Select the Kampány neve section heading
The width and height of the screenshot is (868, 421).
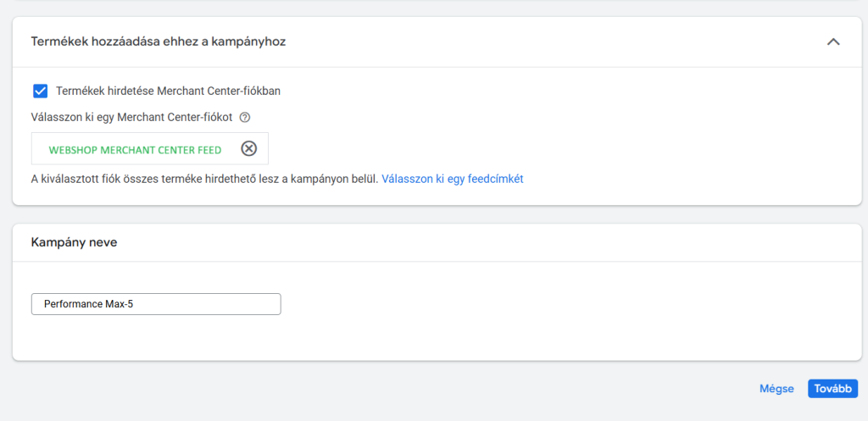[74, 242]
